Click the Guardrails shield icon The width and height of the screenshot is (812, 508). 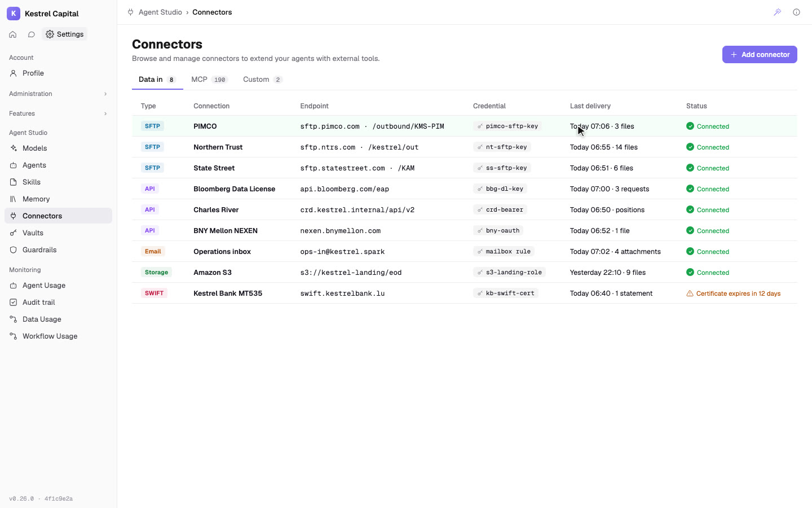point(14,250)
